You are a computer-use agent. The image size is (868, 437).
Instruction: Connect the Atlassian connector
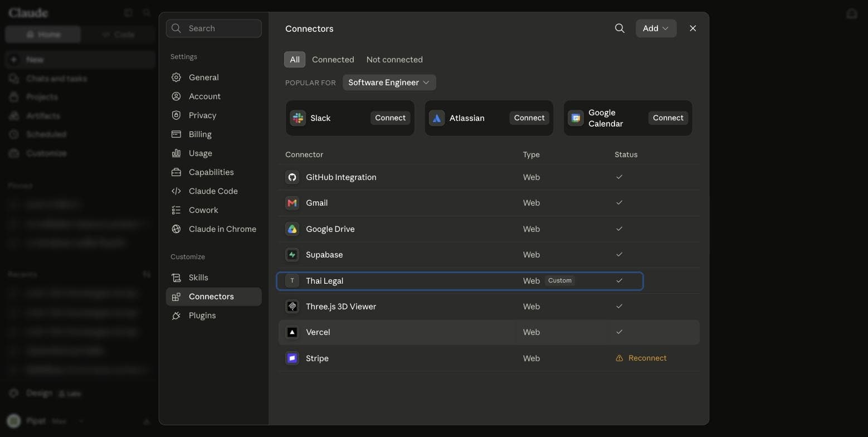[x=529, y=118]
